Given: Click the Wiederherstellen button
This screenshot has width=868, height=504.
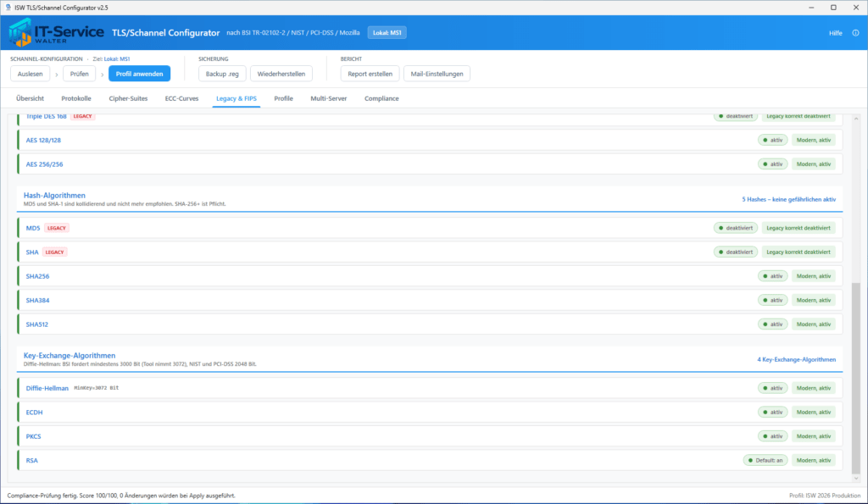Looking at the screenshot, I should (x=281, y=74).
